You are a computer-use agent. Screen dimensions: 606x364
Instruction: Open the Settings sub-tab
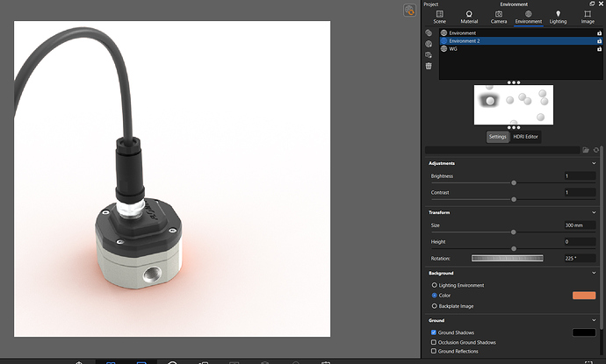pos(497,137)
